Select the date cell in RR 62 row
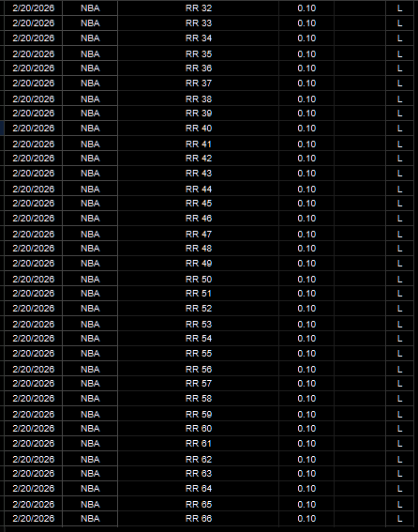The height and width of the screenshot is (532, 418). (x=33, y=460)
